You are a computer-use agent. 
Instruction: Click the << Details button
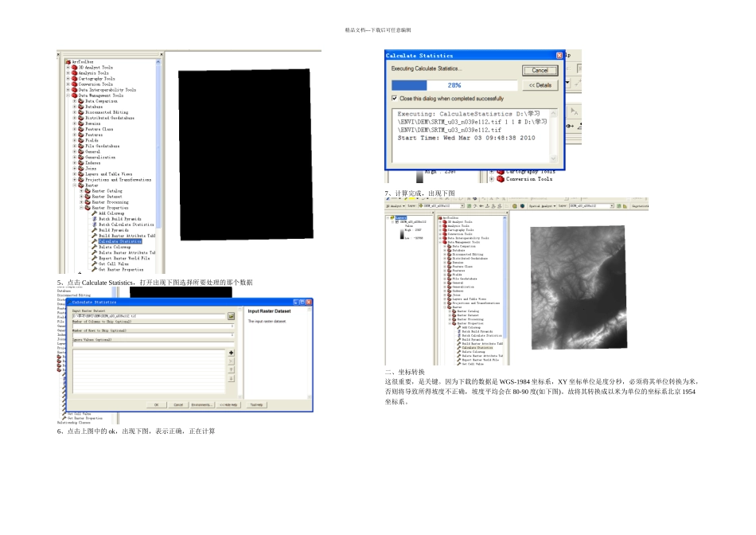point(540,85)
